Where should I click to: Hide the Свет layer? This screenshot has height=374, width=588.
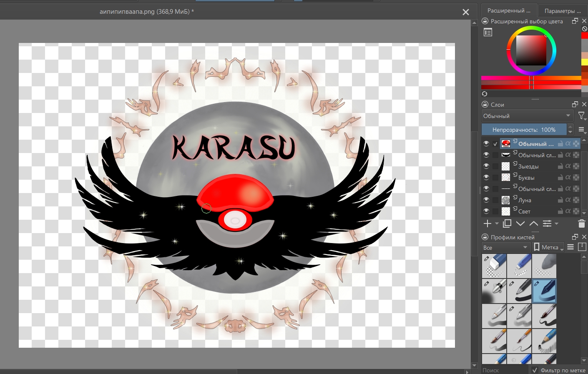(x=486, y=211)
